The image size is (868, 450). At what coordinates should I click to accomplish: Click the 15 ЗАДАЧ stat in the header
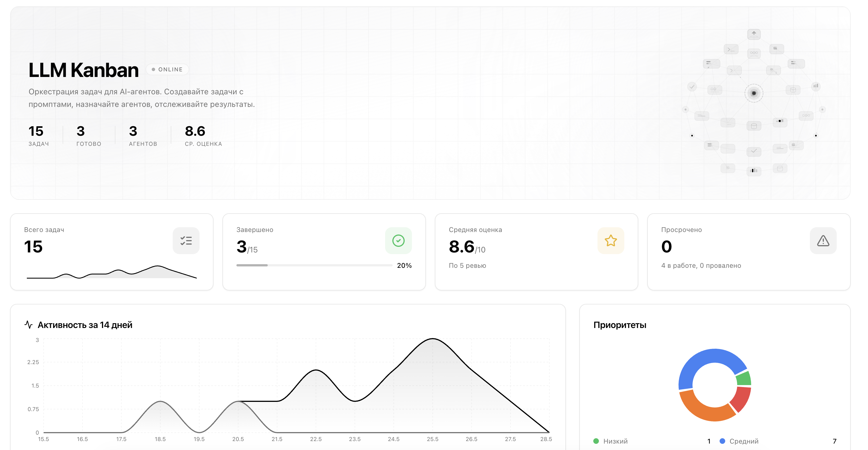tap(38, 135)
